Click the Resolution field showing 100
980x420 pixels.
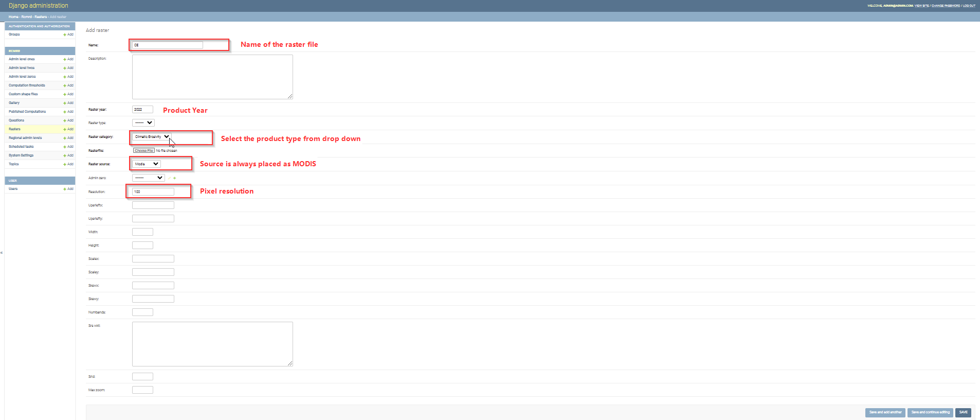tap(153, 192)
